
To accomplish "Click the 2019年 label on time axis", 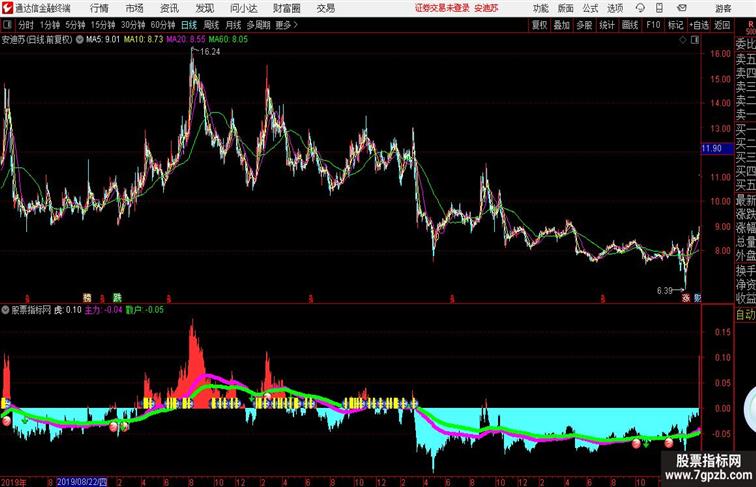I will 14,482.
